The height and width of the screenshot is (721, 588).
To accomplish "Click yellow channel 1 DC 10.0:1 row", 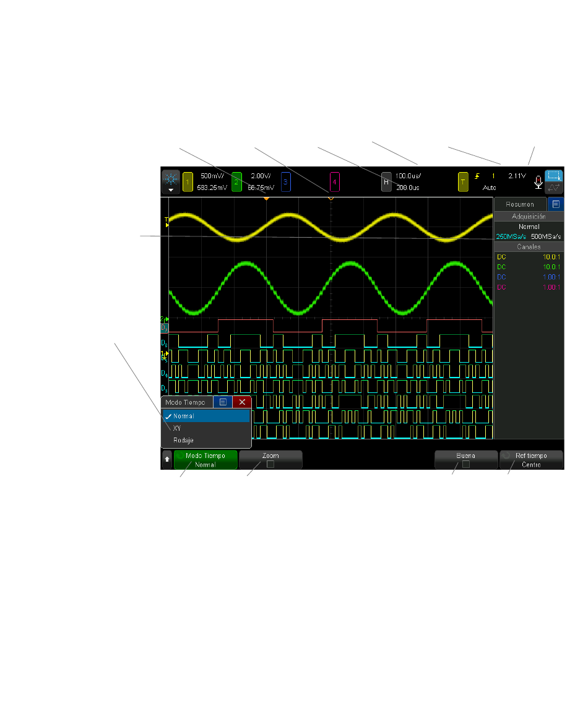I will 529,257.
